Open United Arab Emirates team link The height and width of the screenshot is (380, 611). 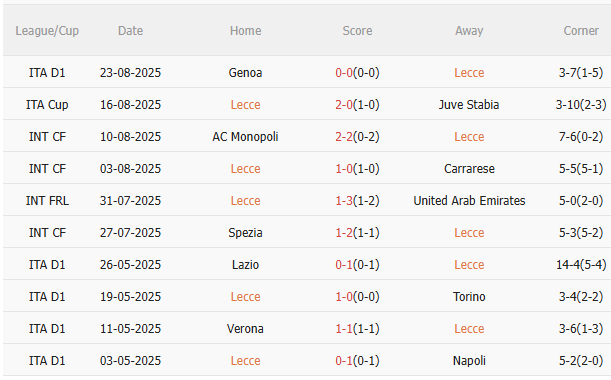469,201
